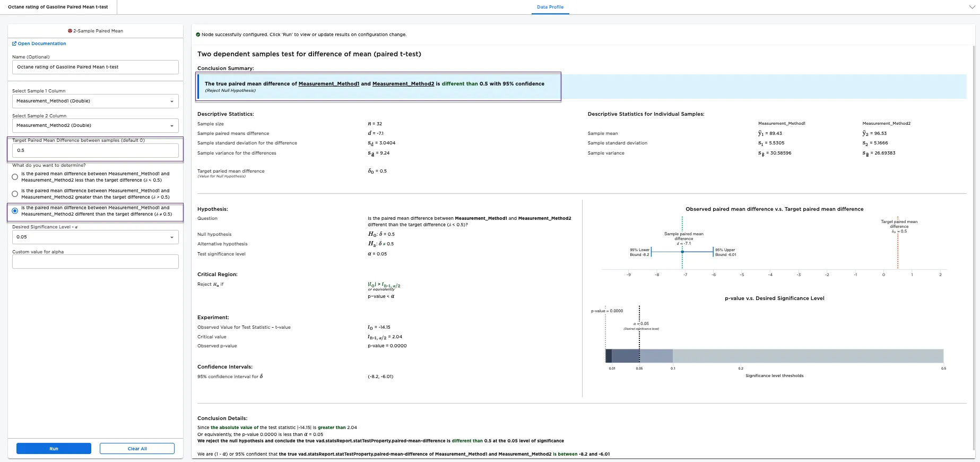Image resolution: width=980 pixels, height=462 pixels.
Task: Click the external link icon beside Open Documentation
Action: (x=14, y=44)
